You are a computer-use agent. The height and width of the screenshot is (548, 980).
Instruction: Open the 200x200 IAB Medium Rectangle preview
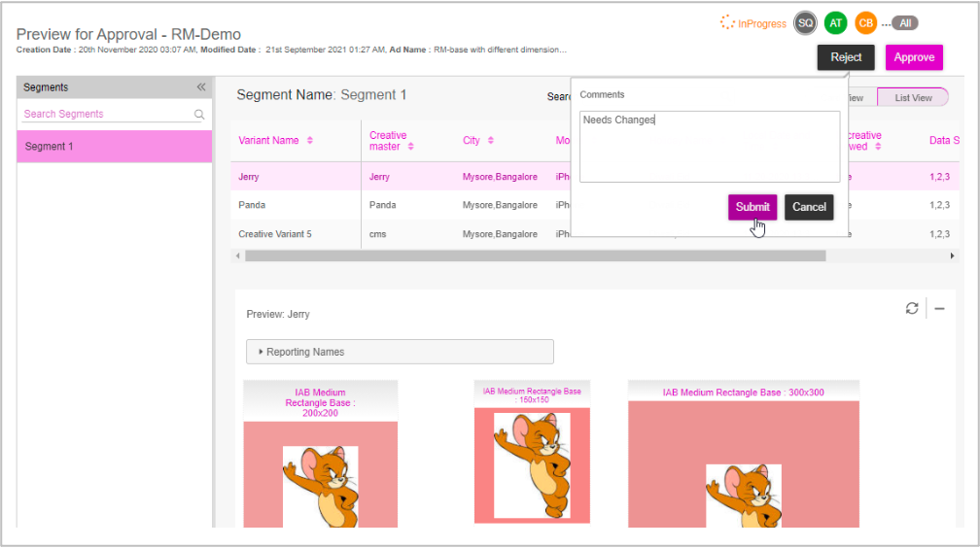click(320, 454)
